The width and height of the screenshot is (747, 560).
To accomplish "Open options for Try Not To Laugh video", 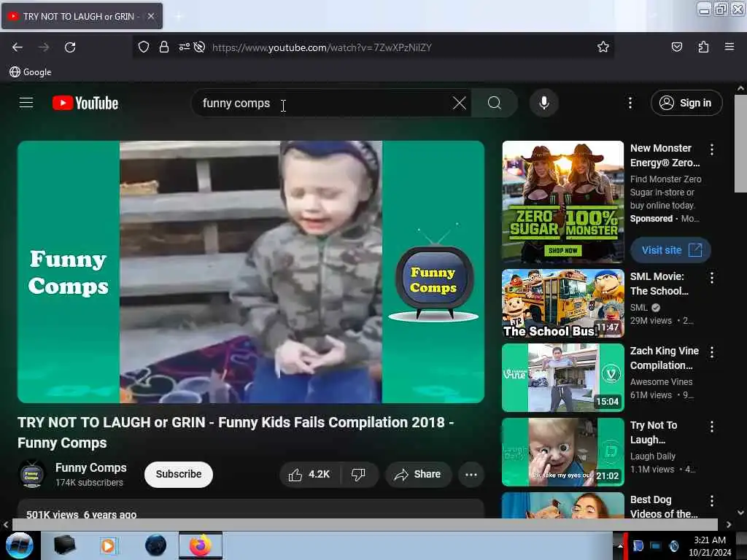I will point(712,427).
